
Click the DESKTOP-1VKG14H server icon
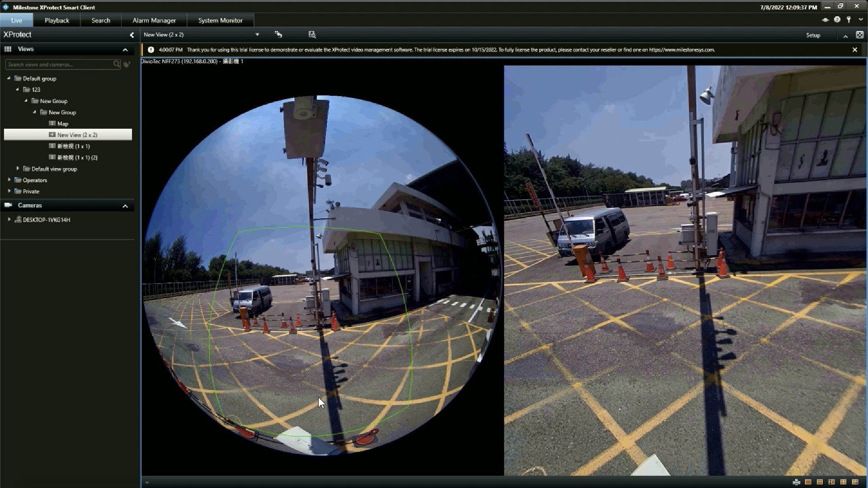18,220
